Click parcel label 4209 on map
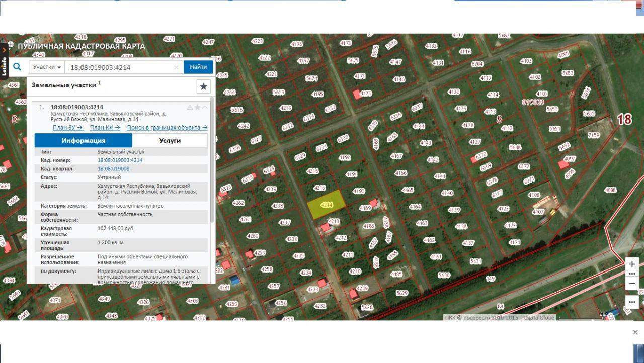Viewport: 644px width, 363px height. pyautogui.click(x=362, y=289)
